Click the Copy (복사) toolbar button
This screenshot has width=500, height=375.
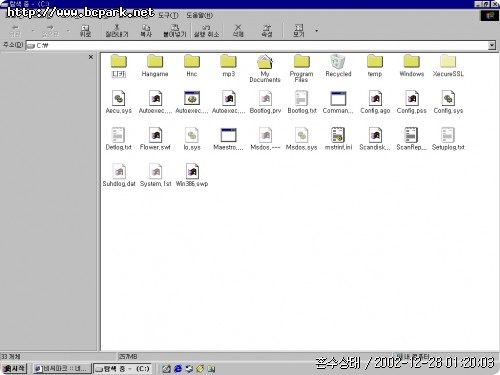tap(146, 31)
